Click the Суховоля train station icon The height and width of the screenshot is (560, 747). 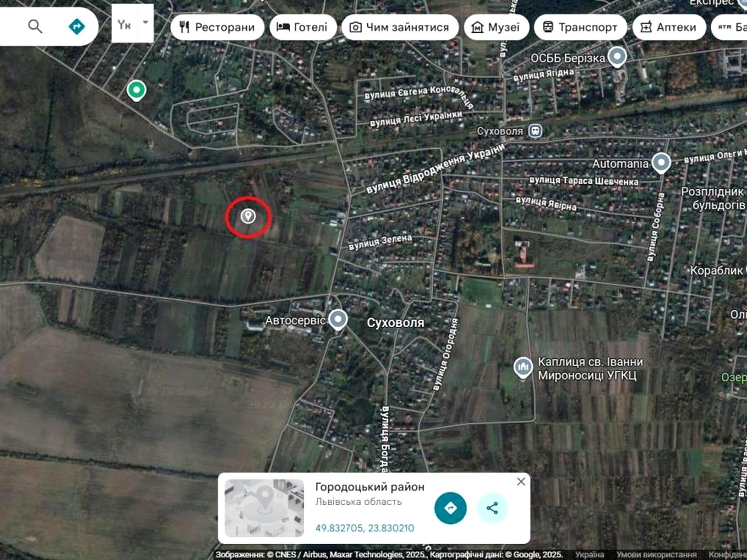pos(535,131)
